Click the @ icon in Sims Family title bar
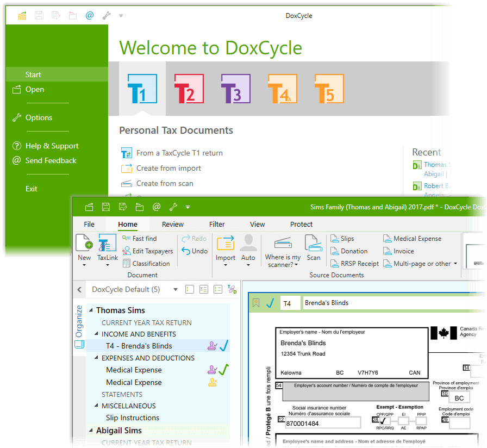The height and width of the screenshot is (448, 487). 157,207
